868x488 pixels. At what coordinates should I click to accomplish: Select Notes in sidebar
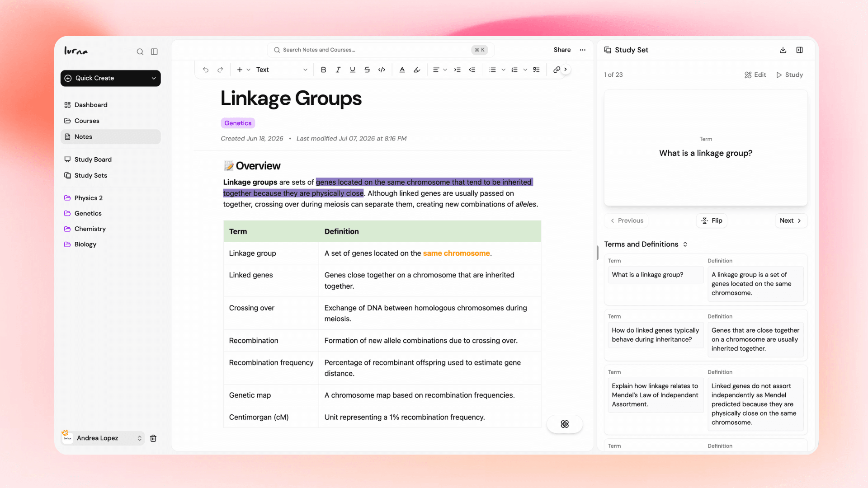tap(110, 137)
